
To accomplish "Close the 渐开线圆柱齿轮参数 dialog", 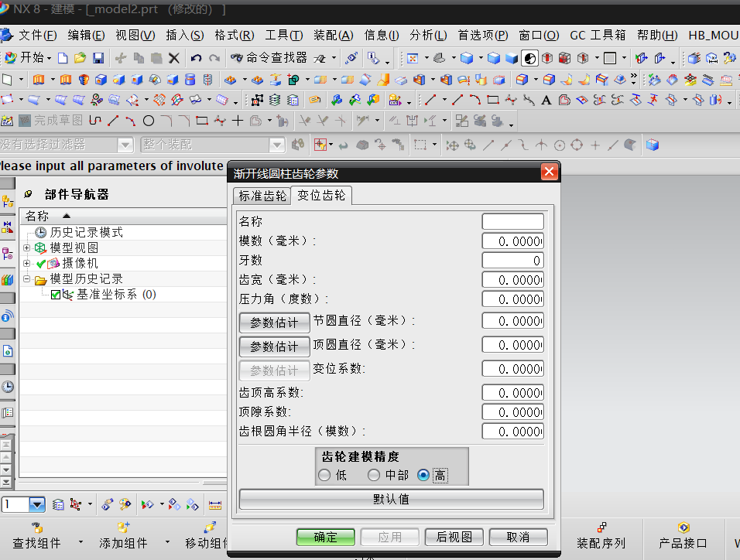I will coord(550,172).
